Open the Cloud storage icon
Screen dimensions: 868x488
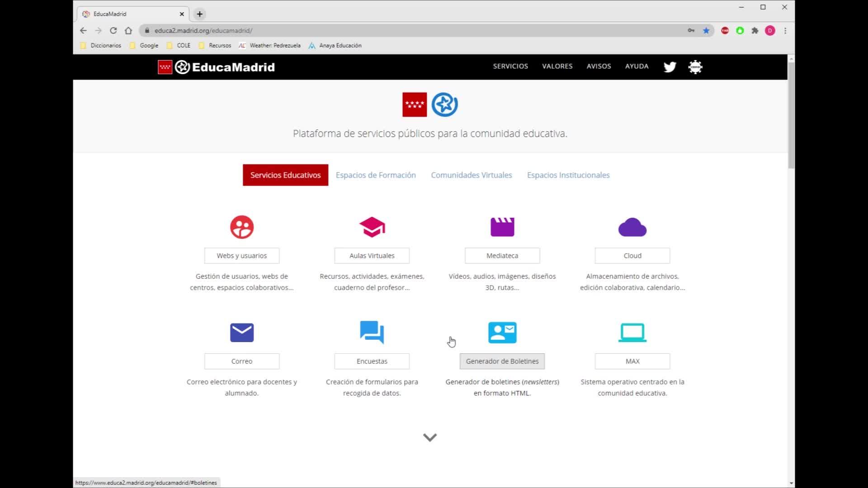(632, 227)
